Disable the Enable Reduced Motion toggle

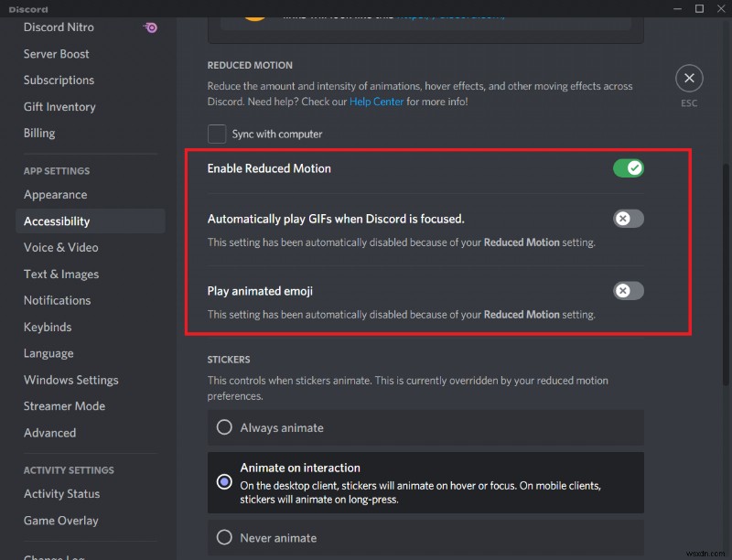[x=629, y=167]
